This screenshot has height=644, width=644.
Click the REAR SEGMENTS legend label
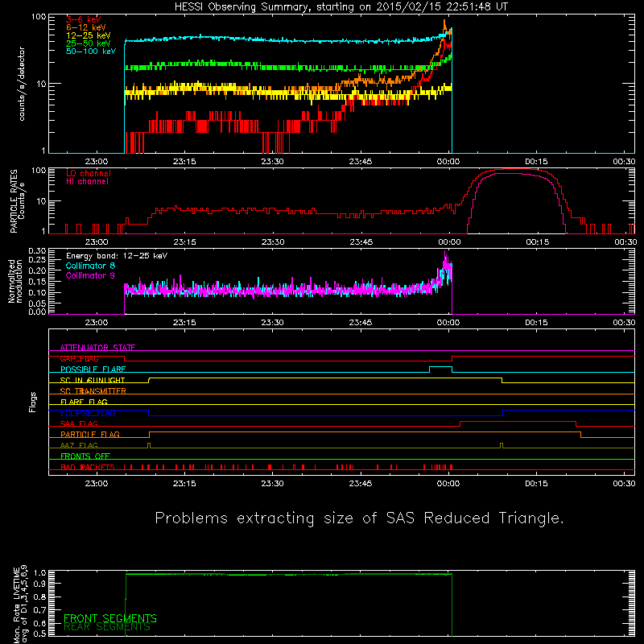107,627
